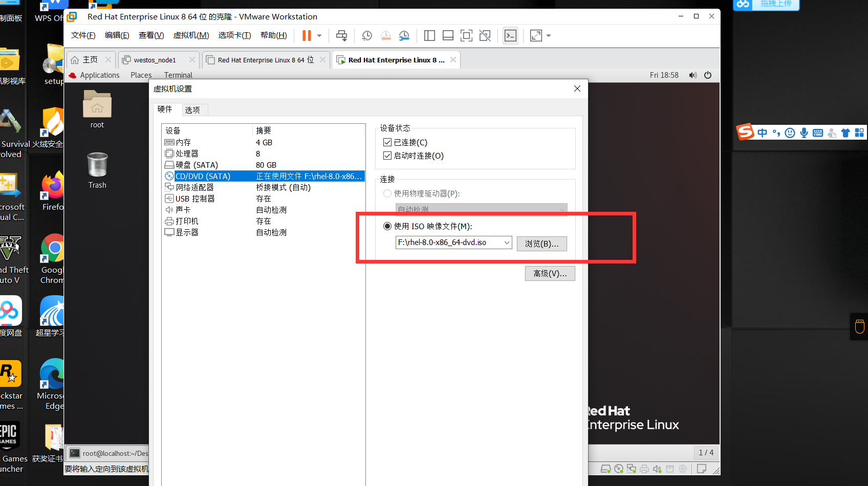Image resolution: width=868 pixels, height=486 pixels.
Task: Click the 浏览(B)... button
Action: (541, 244)
